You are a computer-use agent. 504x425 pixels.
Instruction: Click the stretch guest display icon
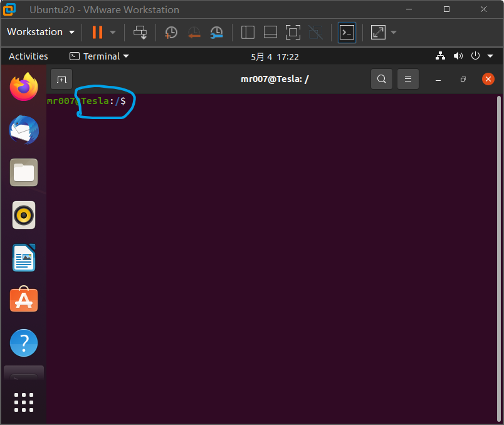[378, 32]
